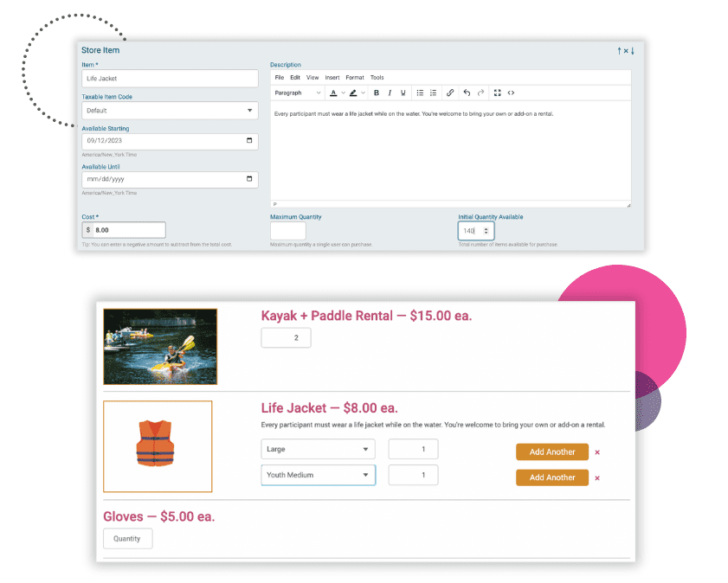Open calendar picker for Available Starting
The width and height of the screenshot is (728, 583).
coord(249,140)
